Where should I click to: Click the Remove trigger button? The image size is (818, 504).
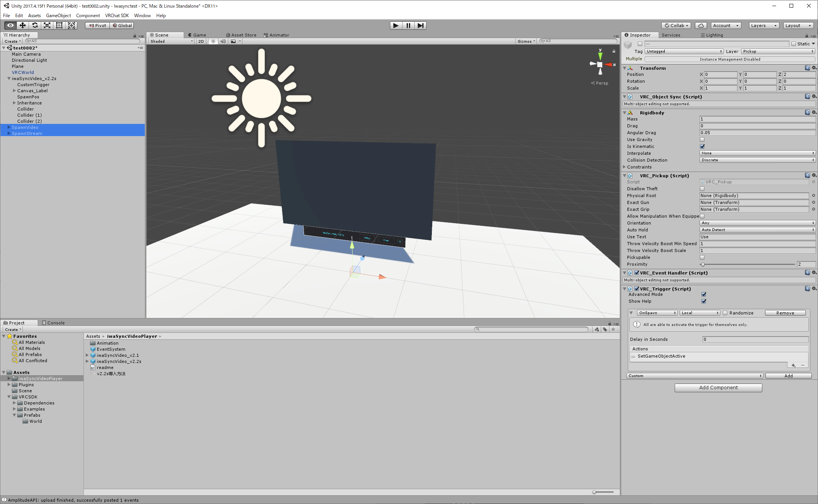pos(785,313)
